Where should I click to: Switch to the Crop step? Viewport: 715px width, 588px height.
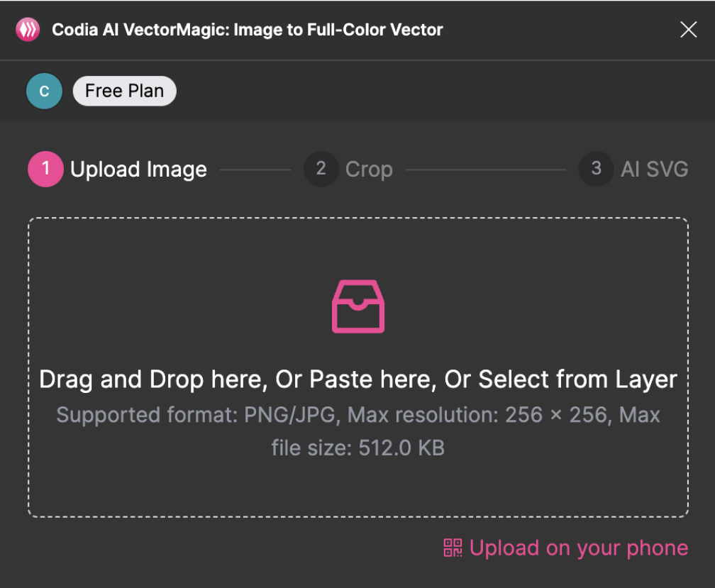369,169
